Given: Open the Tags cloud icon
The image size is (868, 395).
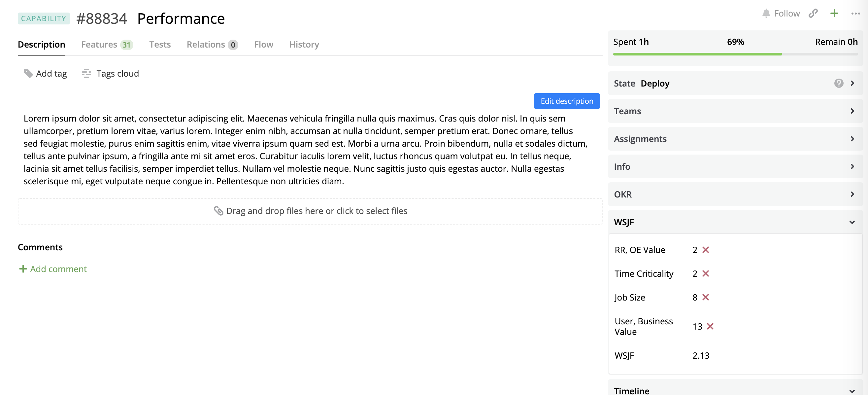Looking at the screenshot, I should [x=86, y=73].
